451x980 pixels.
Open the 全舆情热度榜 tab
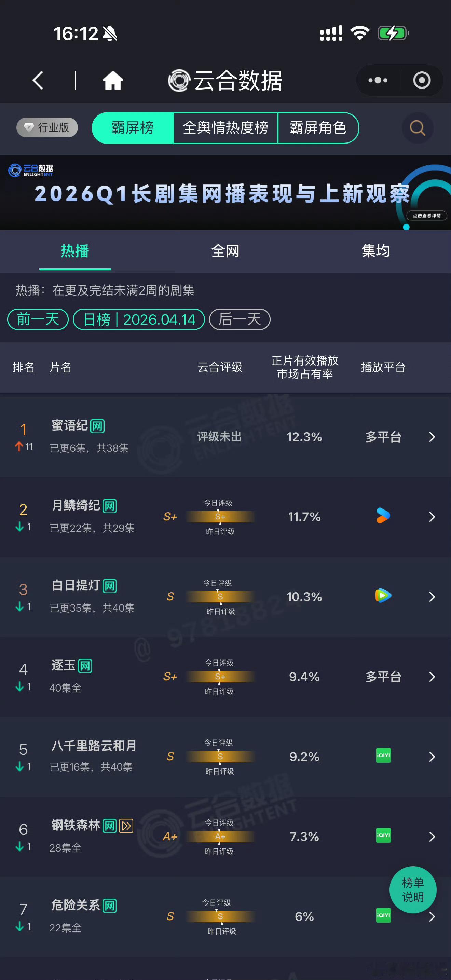point(225,128)
